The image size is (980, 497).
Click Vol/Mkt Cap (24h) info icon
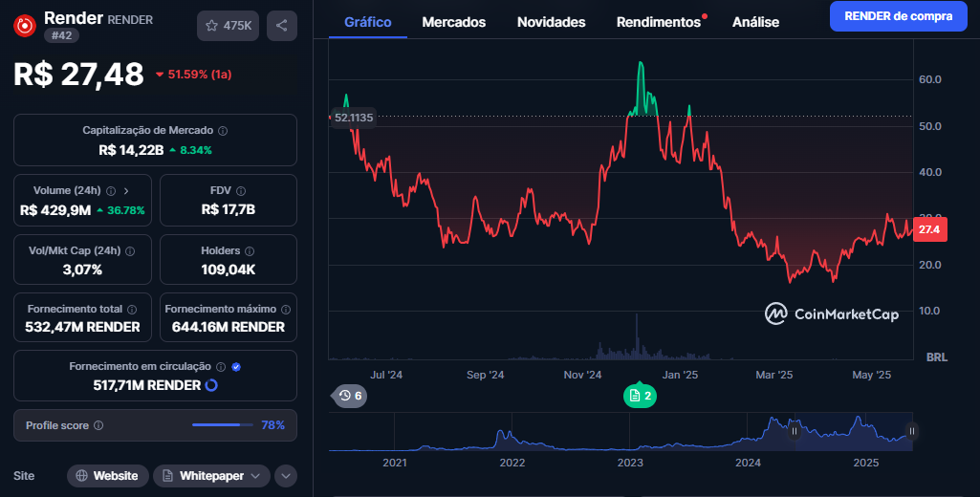(x=130, y=251)
